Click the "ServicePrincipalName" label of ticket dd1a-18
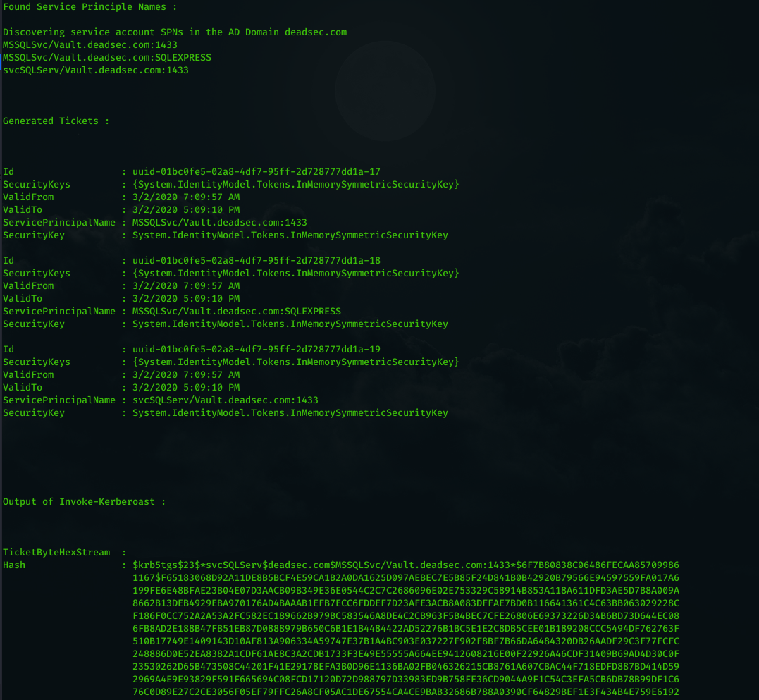This screenshot has height=700, width=759. [59, 312]
